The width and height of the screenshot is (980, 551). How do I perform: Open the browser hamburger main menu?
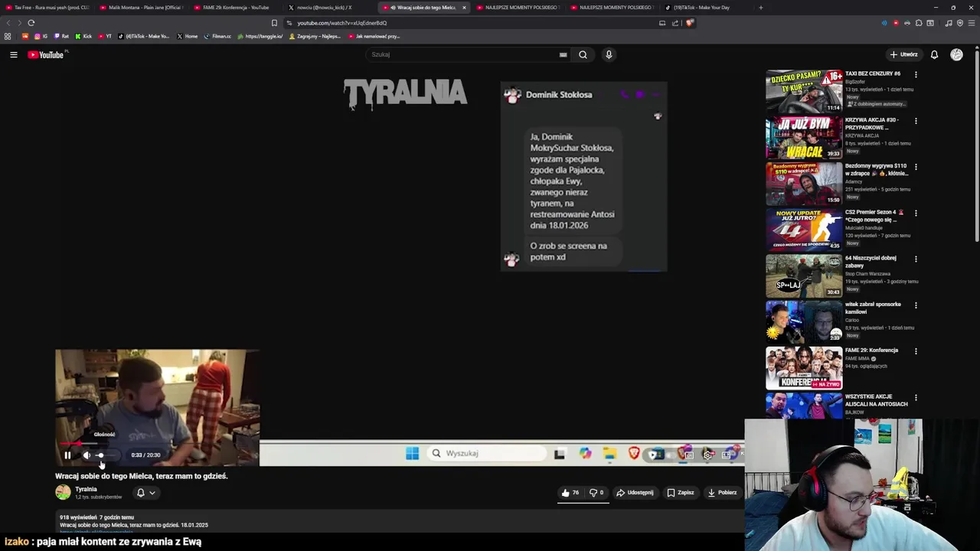pyautogui.click(x=972, y=23)
